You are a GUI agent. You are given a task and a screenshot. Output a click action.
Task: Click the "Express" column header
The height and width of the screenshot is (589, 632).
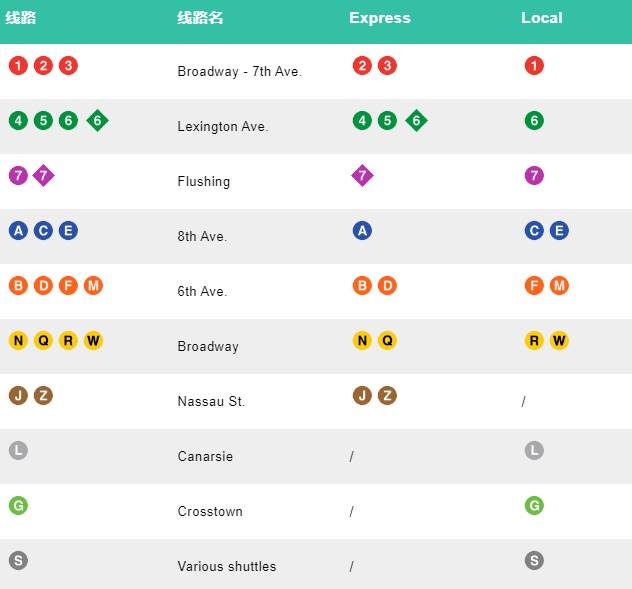(380, 18)
